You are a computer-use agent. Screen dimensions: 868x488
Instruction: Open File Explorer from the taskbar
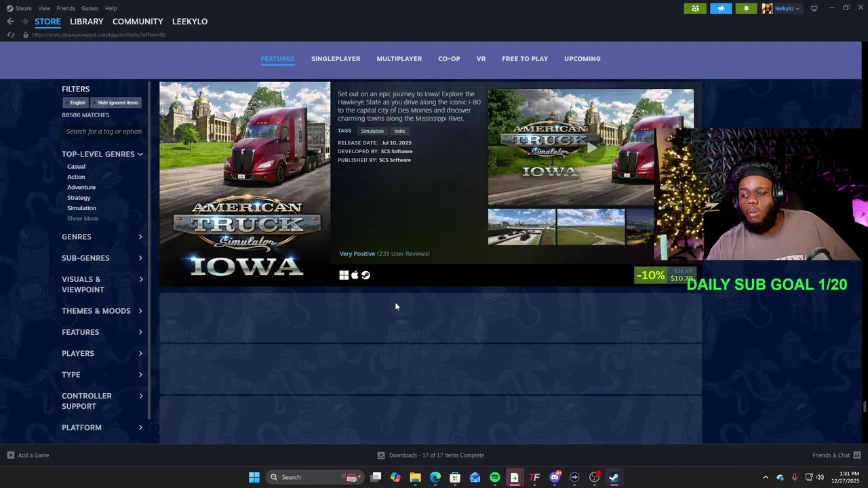(x=415, y=477)
